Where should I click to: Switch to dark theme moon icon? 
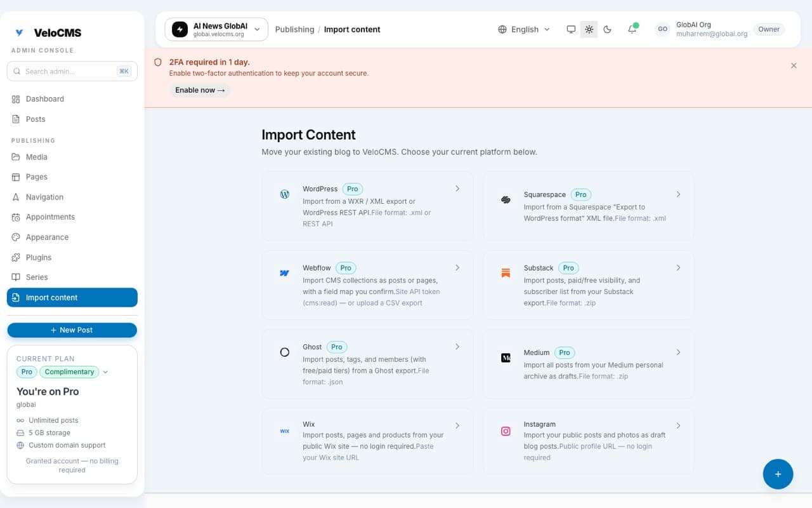pos(607,29)
